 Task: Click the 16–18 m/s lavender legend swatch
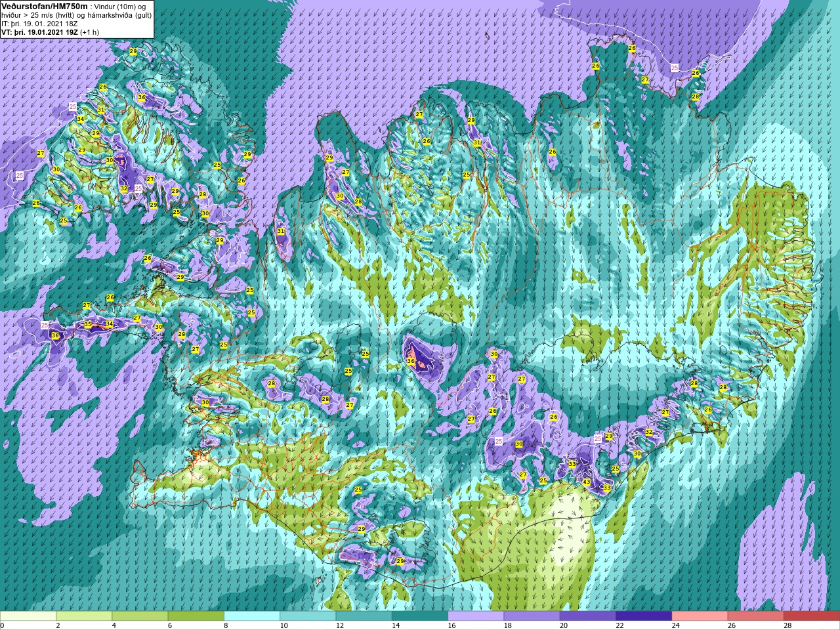pos(476,616)
